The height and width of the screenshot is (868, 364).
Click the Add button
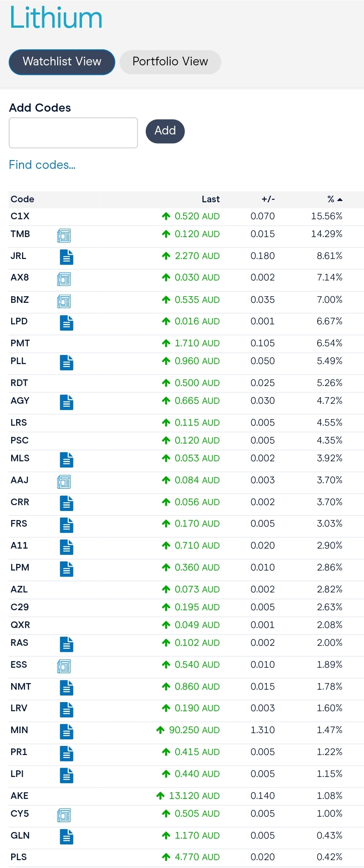point(165,131)
